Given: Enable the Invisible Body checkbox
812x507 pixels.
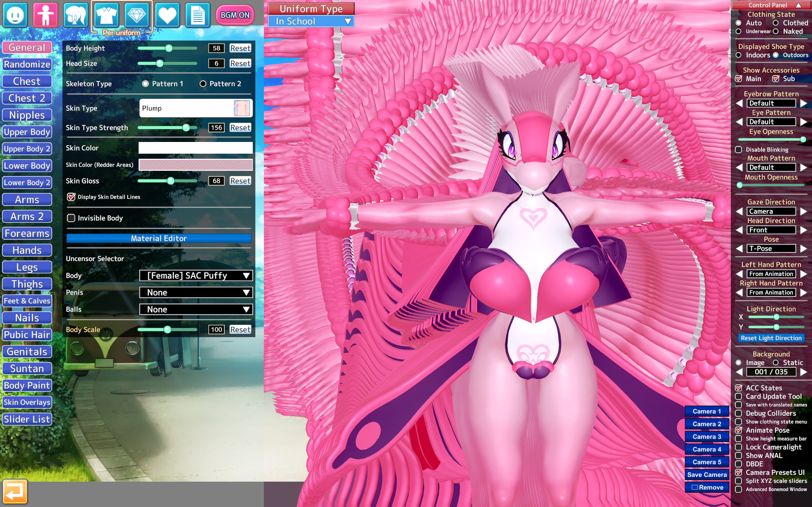Looking at the screenshot, I should (71, 218).
